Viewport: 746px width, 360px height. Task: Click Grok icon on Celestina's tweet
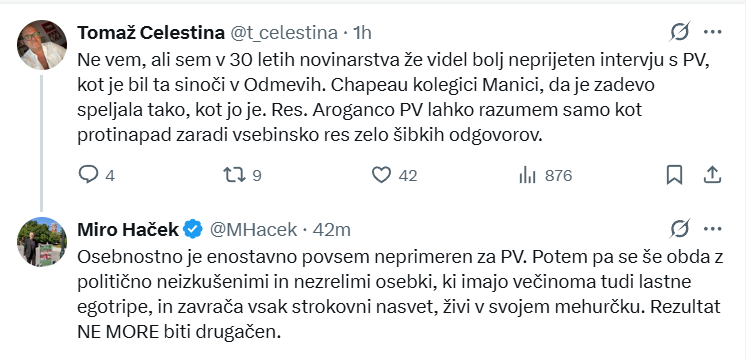click(x=680, y=32)
